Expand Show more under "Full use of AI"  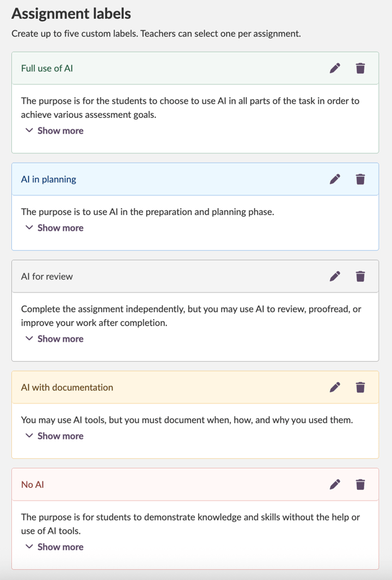(x=54, y=130)
